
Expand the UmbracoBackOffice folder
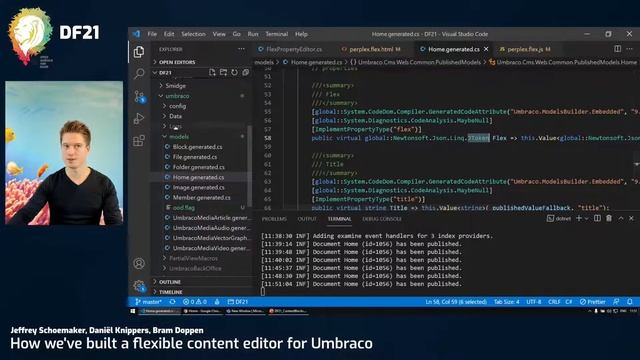coord(195,269)
